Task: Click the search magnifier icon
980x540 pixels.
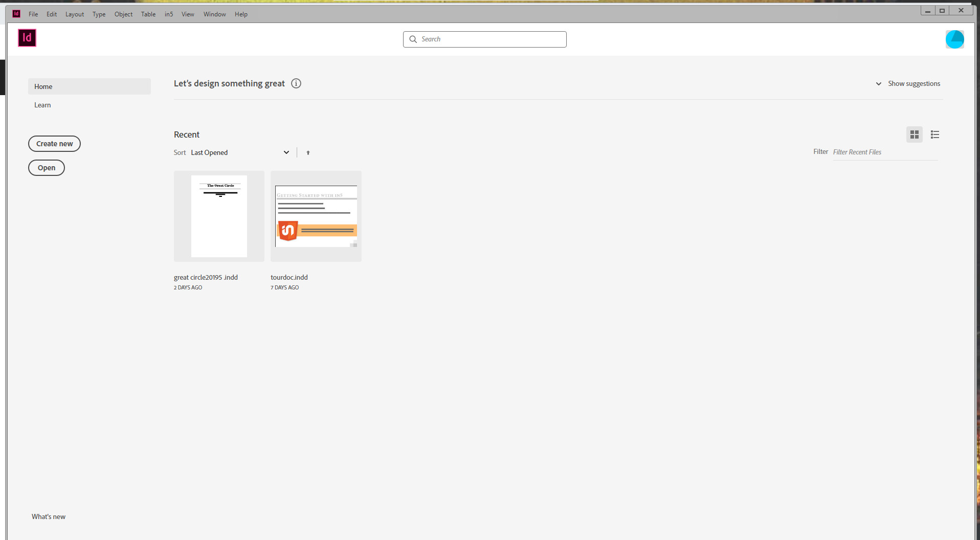Action: [x=413, y=39]
